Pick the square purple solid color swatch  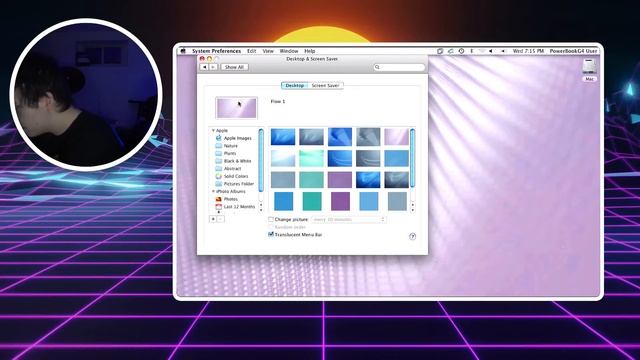coord(340,201)
